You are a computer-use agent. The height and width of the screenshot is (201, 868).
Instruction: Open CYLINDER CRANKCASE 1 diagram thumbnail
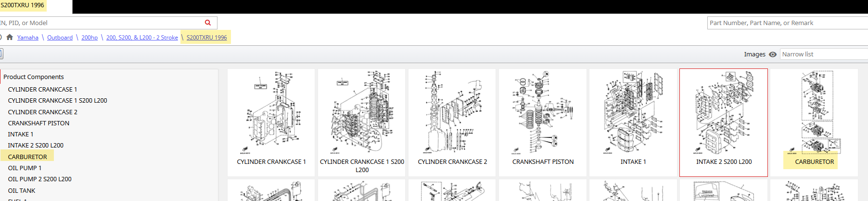point(271,122)
